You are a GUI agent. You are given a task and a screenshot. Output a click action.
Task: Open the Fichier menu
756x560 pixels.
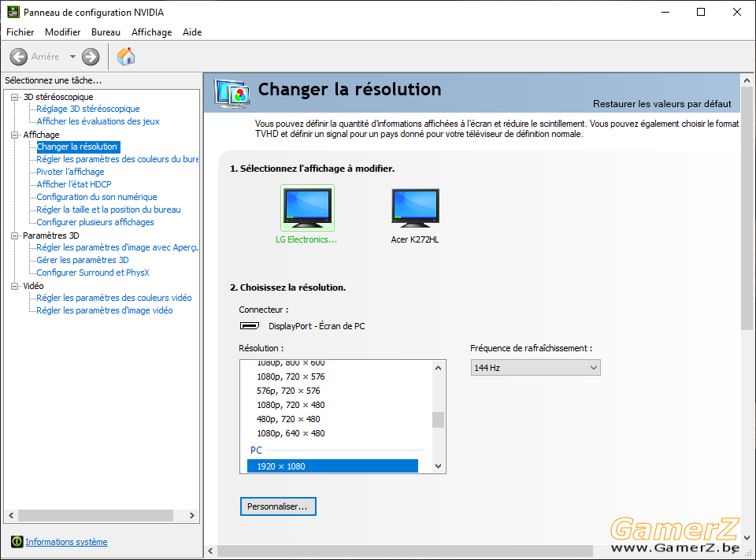click(20, 32)
